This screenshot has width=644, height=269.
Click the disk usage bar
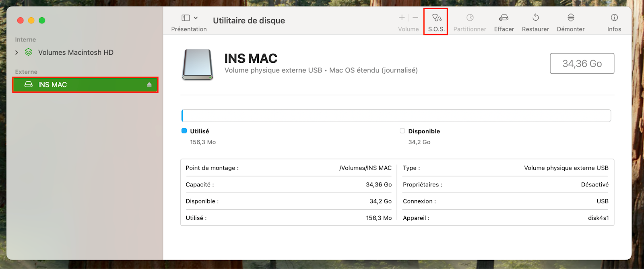396,116
